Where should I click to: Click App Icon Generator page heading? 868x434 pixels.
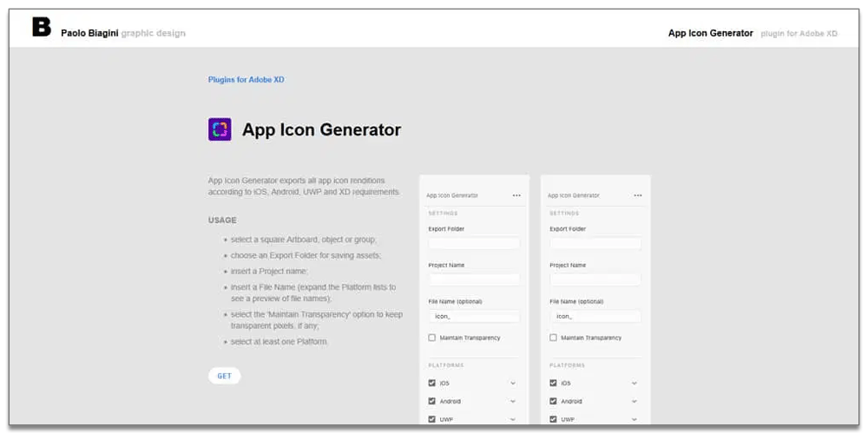pyautogui.click(x=322, y=129)
